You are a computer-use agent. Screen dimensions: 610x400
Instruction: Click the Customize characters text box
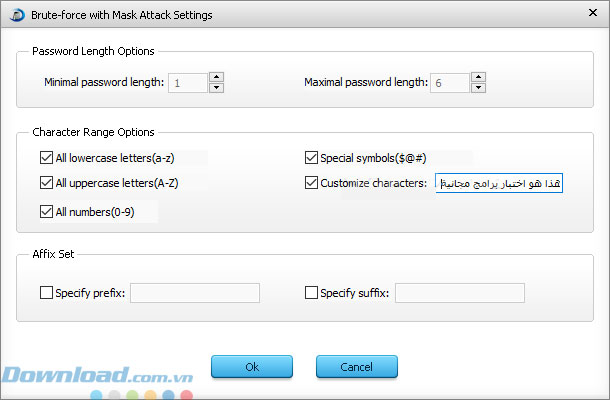pyautogui.click(x=499, y=183)
